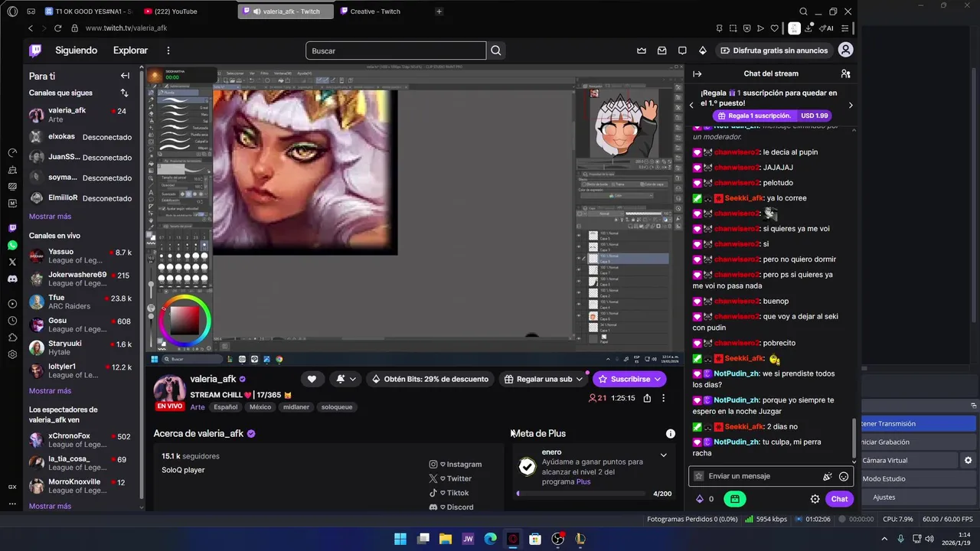980x551 pixels.
Task: Open Twitch notifications inbox icon
Action: pyautogui.click(x=662, y=51)
